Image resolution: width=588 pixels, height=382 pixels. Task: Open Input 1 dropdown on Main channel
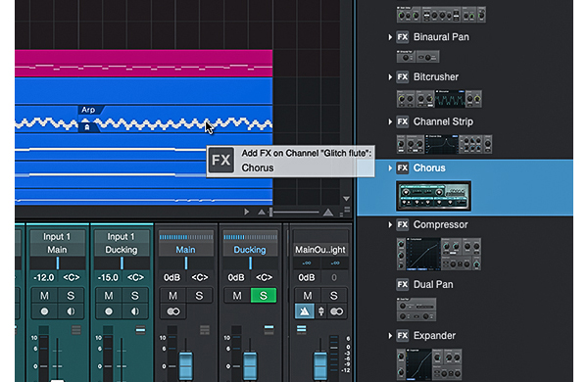click(x=57, y=237)
